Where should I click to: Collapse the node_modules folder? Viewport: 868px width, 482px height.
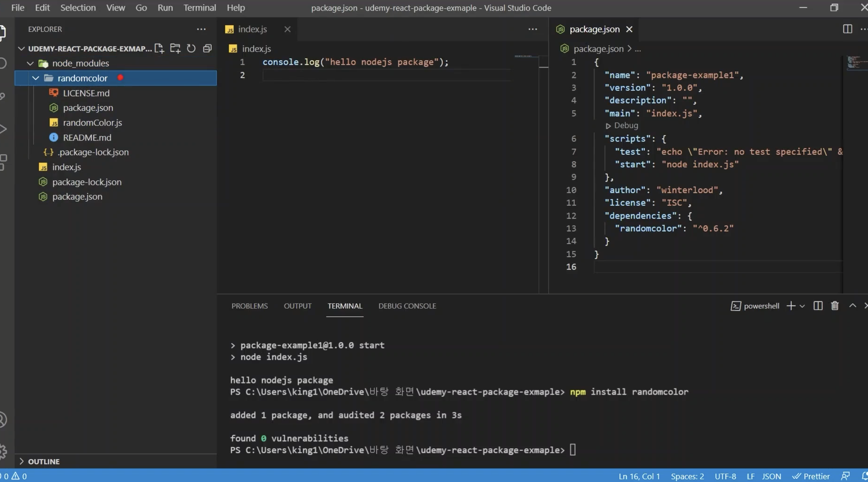(x=30, y=63)
